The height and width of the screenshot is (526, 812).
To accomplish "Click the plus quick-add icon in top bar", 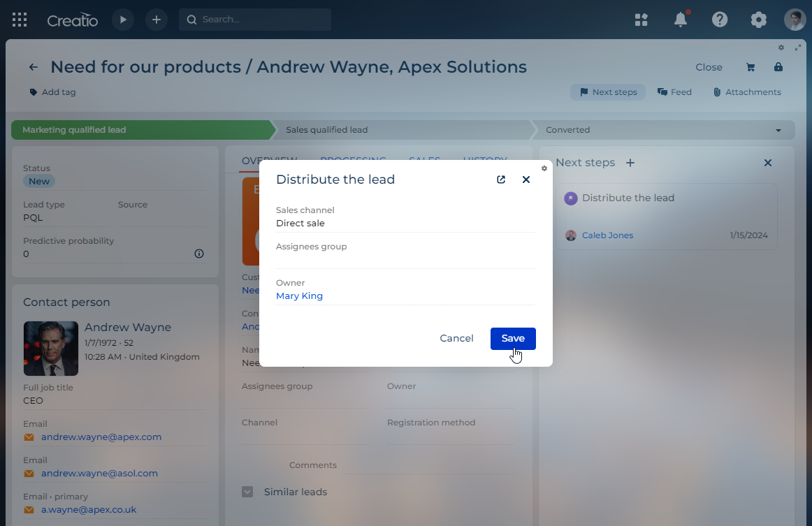I will click(156, 20).
